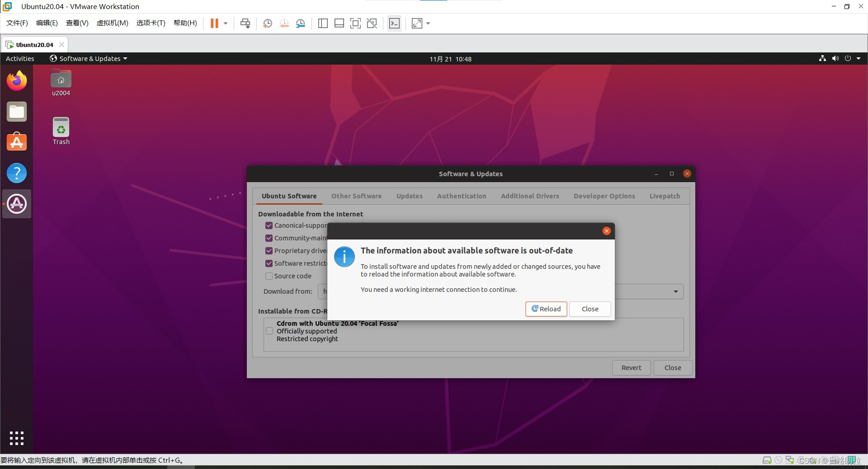Click the send Ctrl+Alt+Del toolbar icon
This screenshot has width=868, height=469.
point(245,23)
